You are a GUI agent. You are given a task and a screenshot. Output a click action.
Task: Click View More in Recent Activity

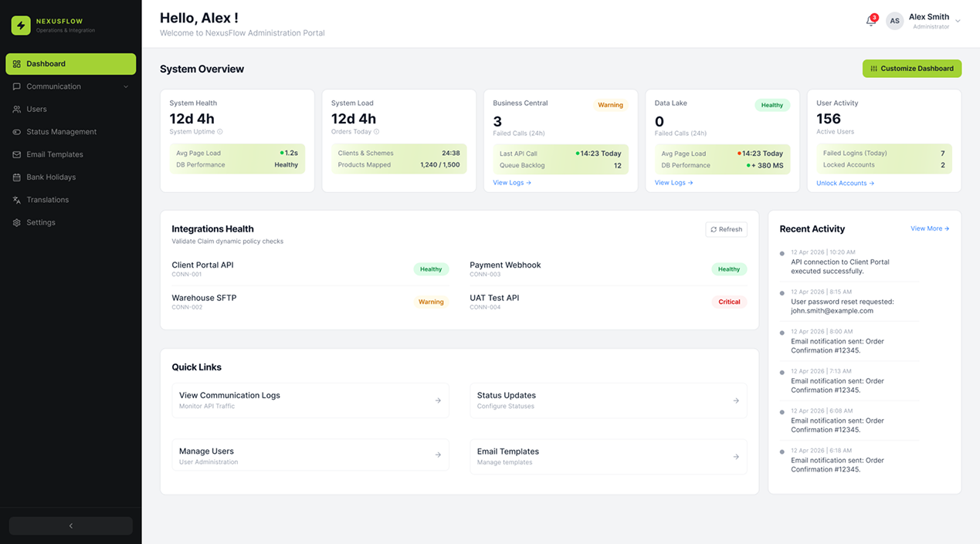(930, 228)
